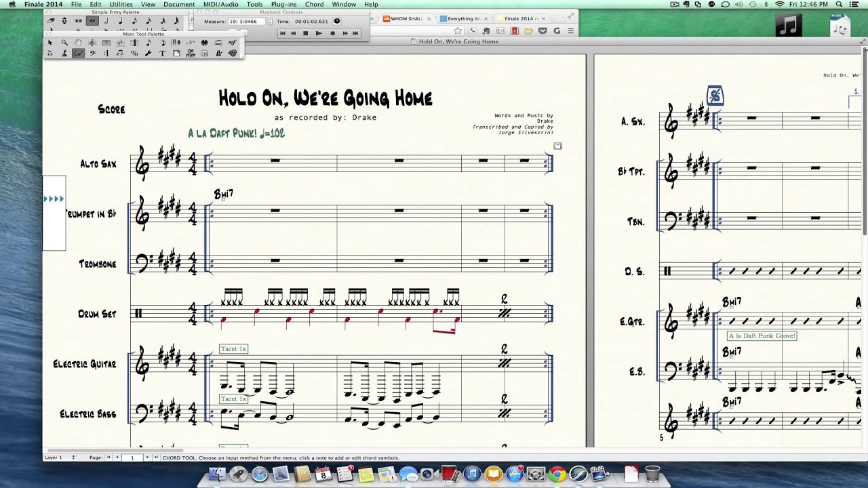The width and height of the screenshot is (868, 488).
Task: Select the Text tool T icon
Action: coord(162,54)
